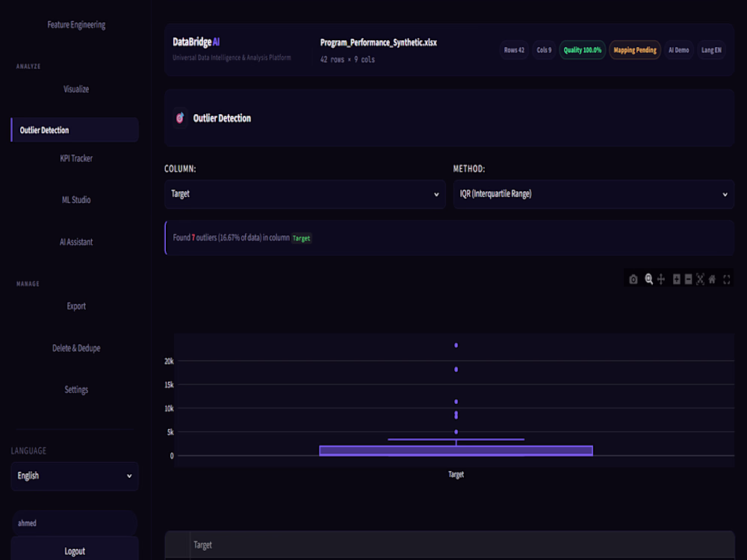The height and width of the screenshot is (560, 747).
Task: Click the 10k y-axis label
Action: pos(169,408)
